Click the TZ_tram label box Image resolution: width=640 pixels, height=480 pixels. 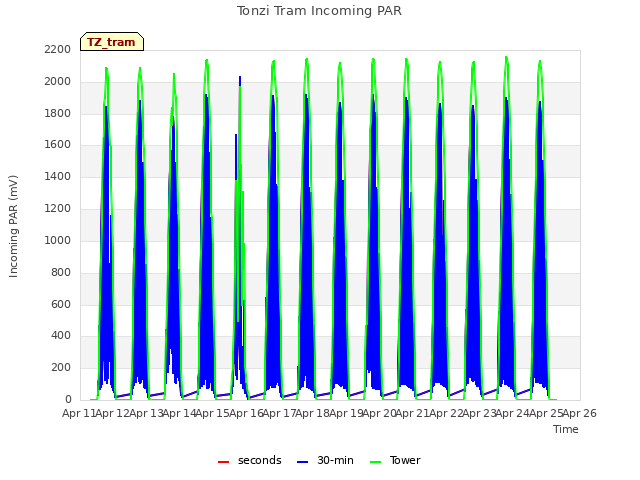coord(111,42)
